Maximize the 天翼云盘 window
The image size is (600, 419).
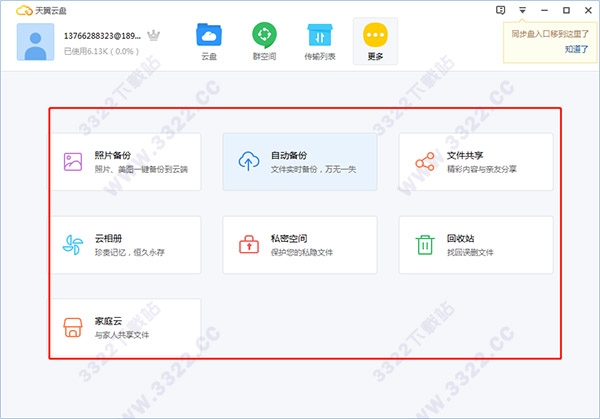pos(566,10)
